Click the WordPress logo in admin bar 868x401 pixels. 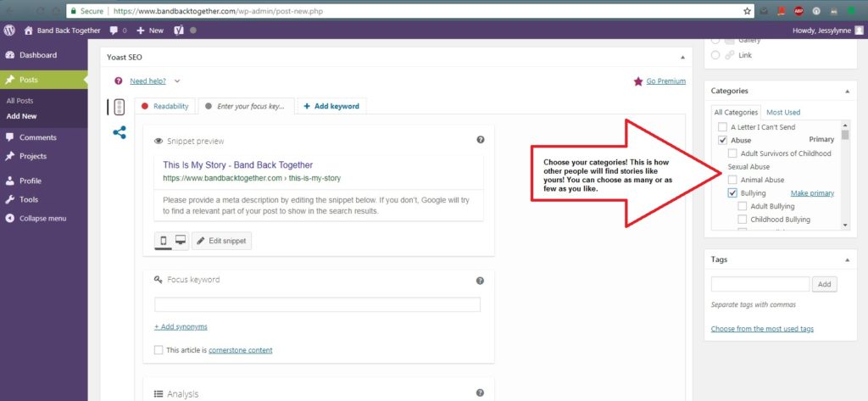point(9,30)
